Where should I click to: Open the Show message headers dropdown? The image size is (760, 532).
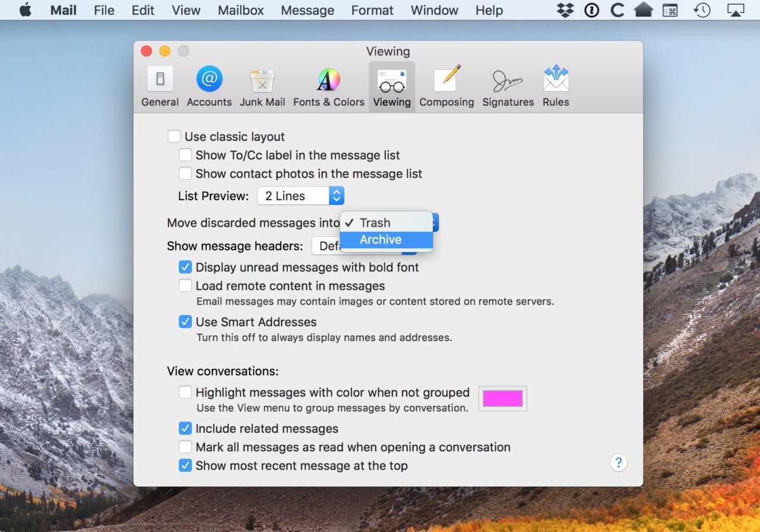coord(364,246)
